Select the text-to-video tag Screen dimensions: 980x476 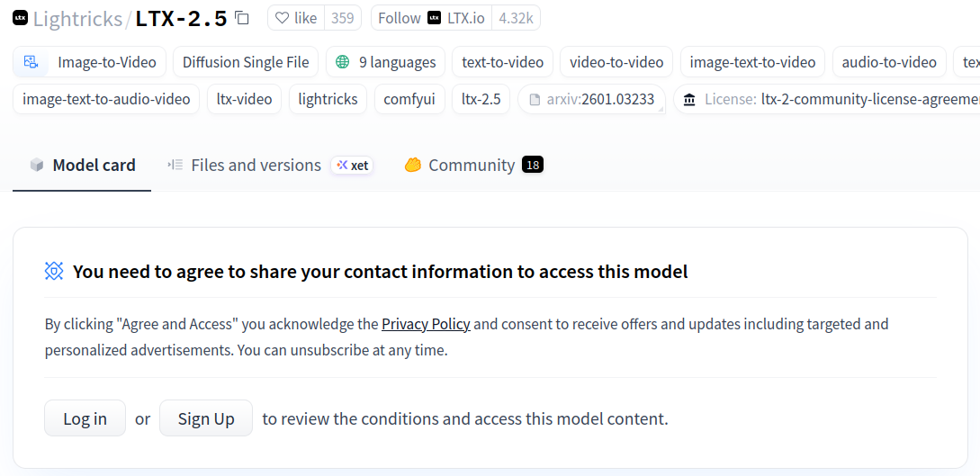coord(502,62)
